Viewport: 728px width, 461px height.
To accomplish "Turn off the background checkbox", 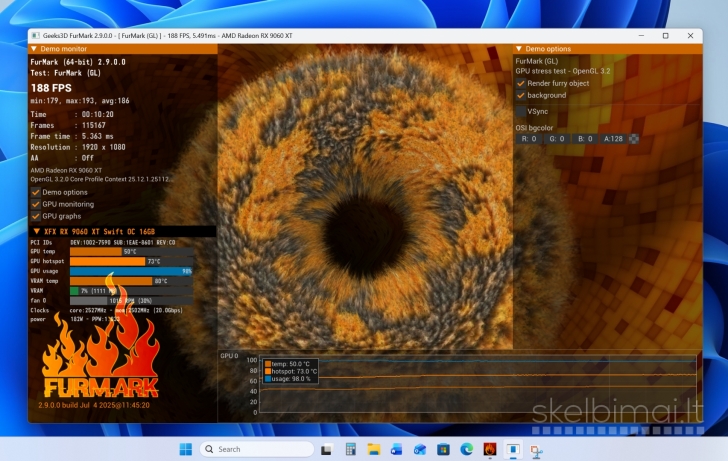I will (521, 96).
